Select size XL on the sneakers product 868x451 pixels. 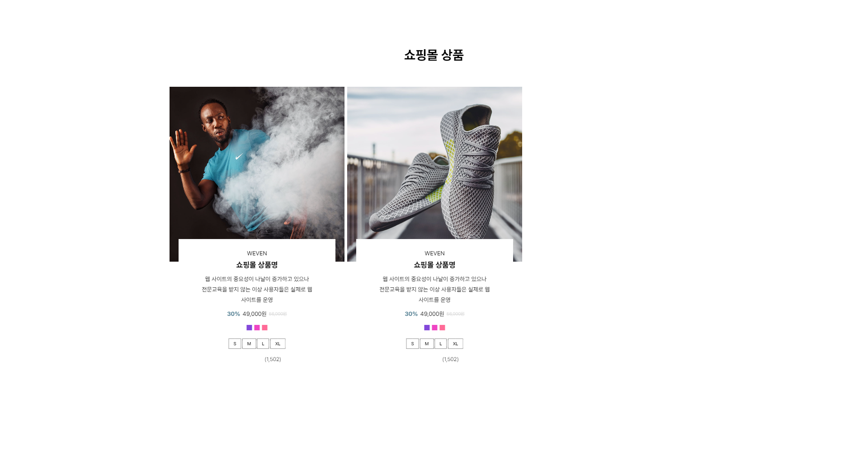click(x=455, y=344)
